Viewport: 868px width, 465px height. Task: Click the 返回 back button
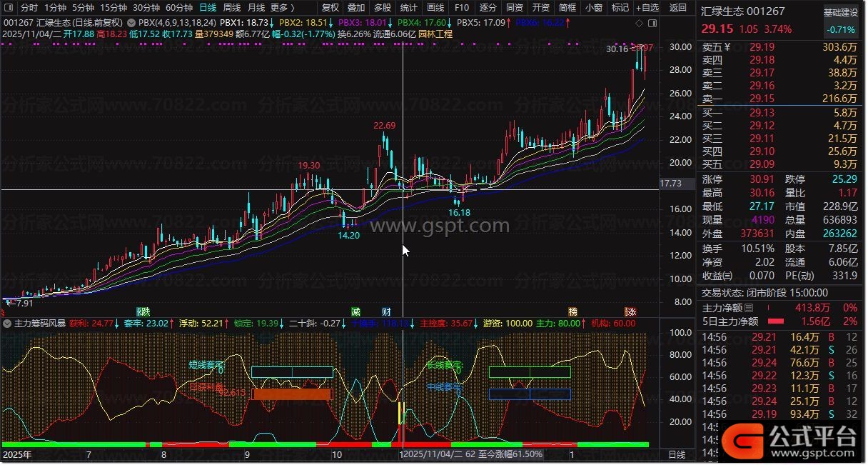point(677,8)
